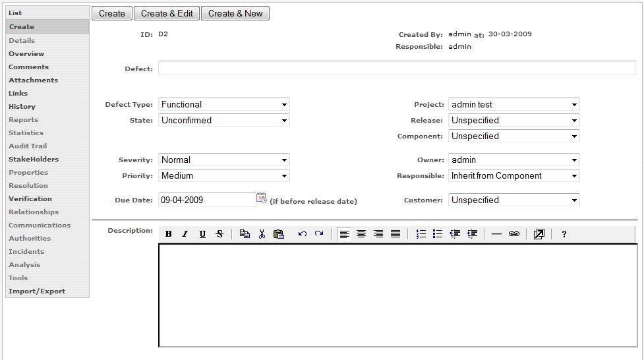Open the Due Date calendar picker
Viewport: 644px width, 360px height.
262,198
